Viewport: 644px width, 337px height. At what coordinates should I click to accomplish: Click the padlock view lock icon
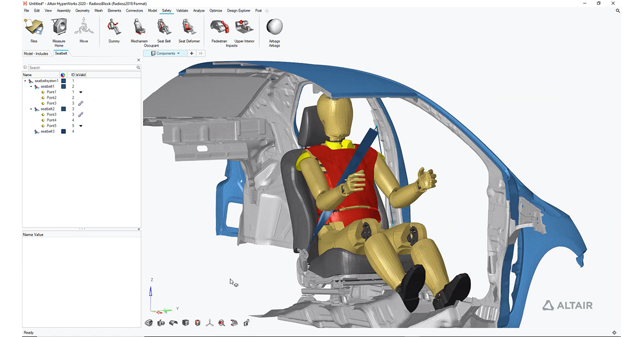pyautogui.click(x=246, y=323)
